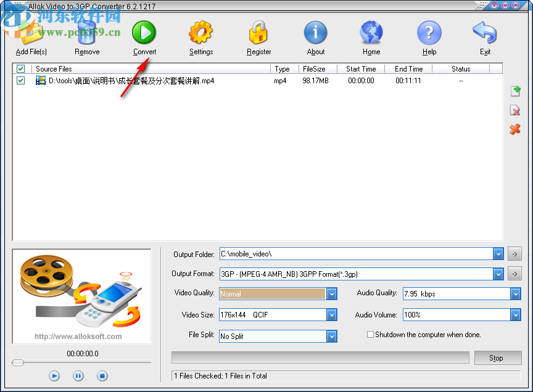Image resolution: width=533 pixels, height=392 pixels.
Task: Browse output folder with the arrow button
Action: coord(514,253)
